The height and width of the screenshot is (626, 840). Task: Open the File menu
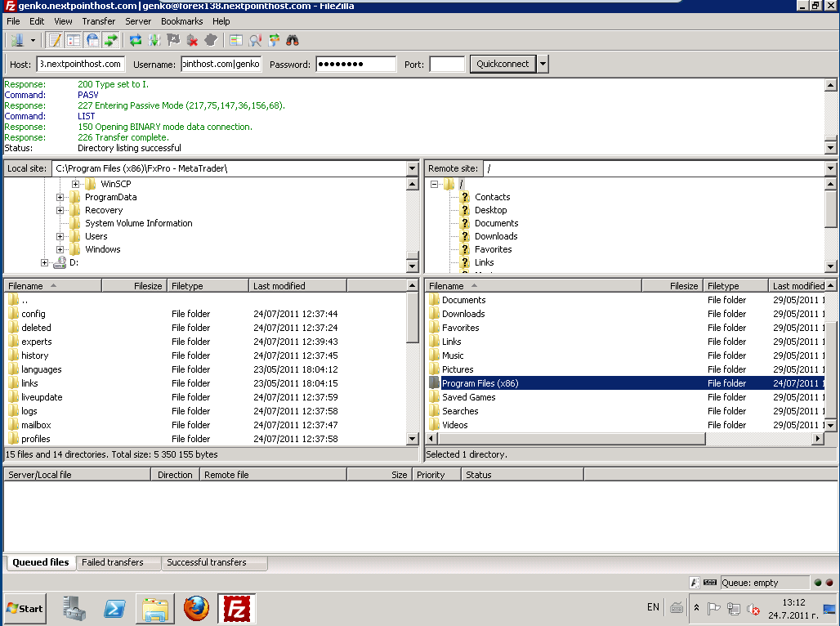click(x=13, y=21)
